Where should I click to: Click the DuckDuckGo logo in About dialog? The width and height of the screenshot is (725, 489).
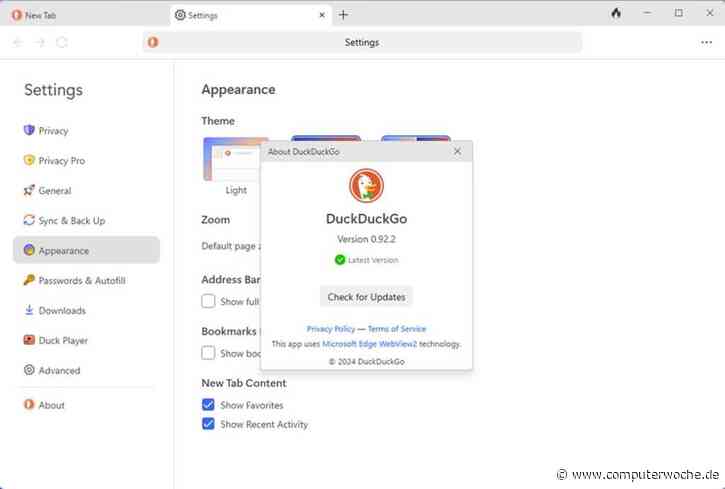pyautogui.click(x=366, y=185)
